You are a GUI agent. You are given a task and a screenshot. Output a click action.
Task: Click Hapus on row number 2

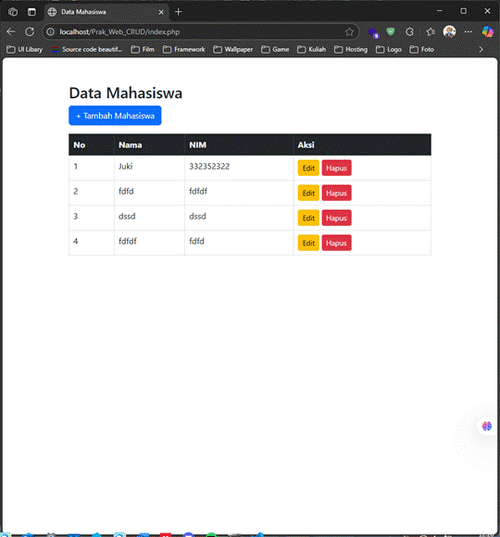(336, 193)
